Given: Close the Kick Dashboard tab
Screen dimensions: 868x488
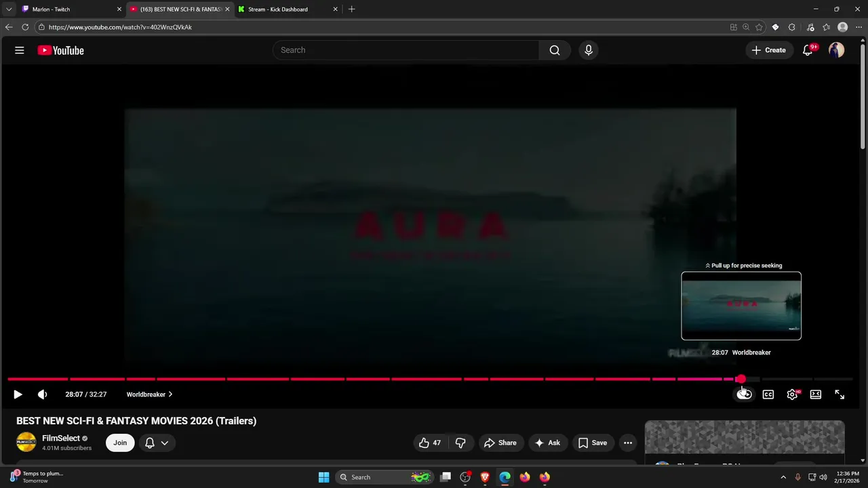Looking at the screenshot, I should 335,9.
